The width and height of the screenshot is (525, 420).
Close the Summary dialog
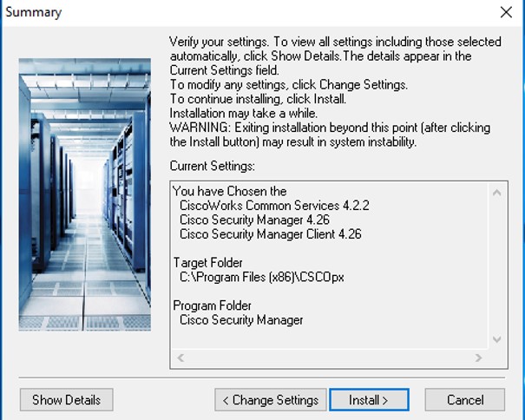tap(506, 12)
